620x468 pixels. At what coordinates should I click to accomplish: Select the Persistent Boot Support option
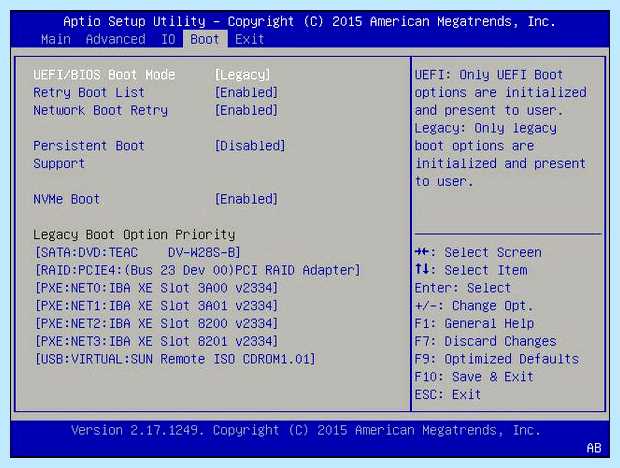point(89,155)
